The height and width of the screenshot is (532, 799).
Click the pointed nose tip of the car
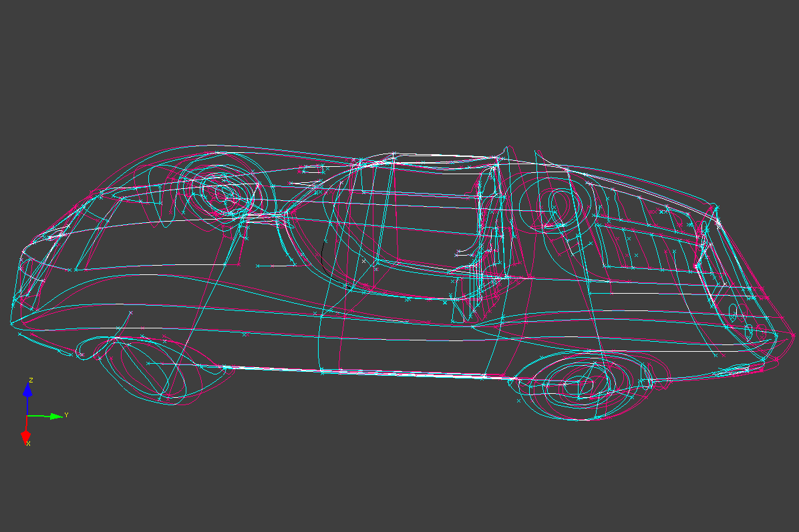11,323
